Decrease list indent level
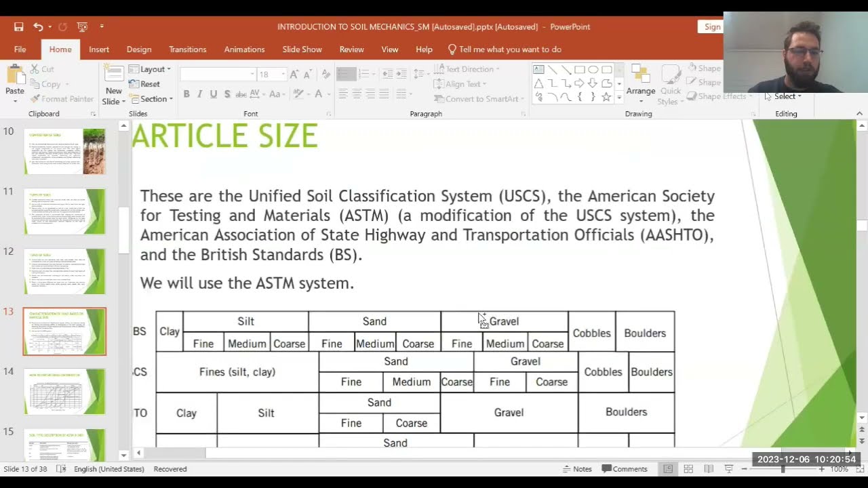868x488 pixels. (x=387, y=74)
